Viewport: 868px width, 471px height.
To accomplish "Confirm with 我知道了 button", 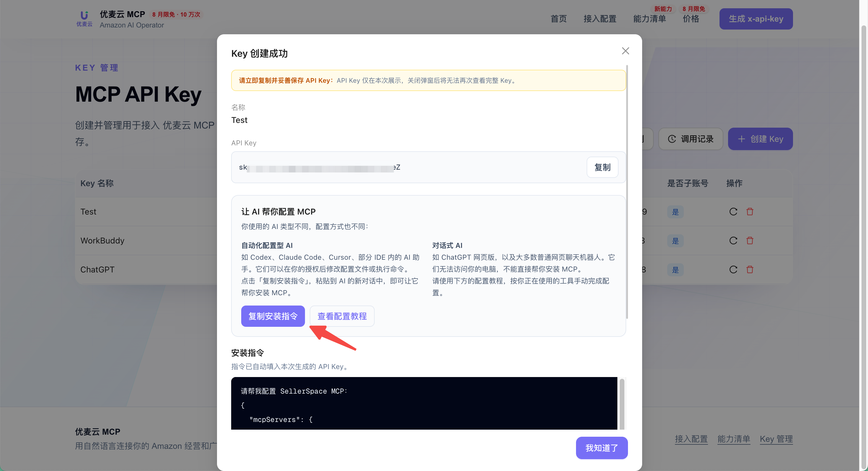I will [602, 448].
